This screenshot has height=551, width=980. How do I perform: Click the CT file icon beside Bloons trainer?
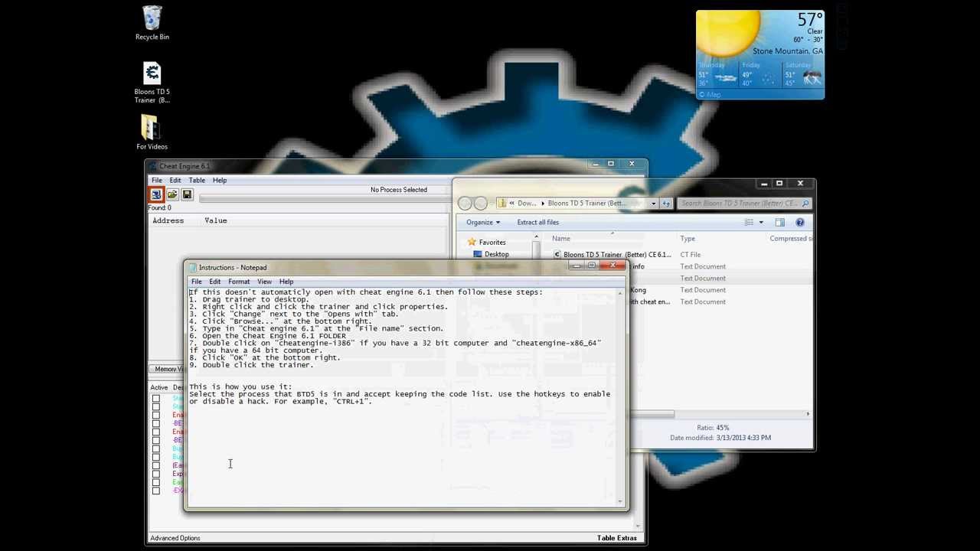557,255
